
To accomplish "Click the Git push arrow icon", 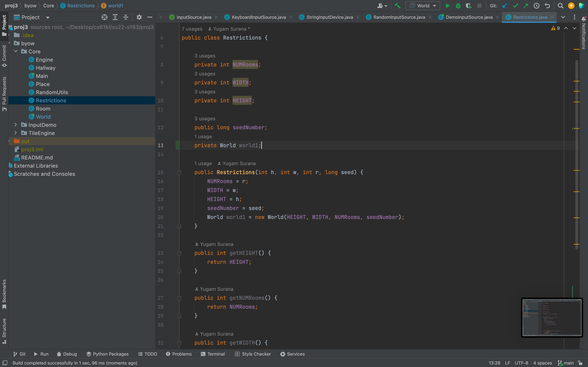I will pos(526,6).
